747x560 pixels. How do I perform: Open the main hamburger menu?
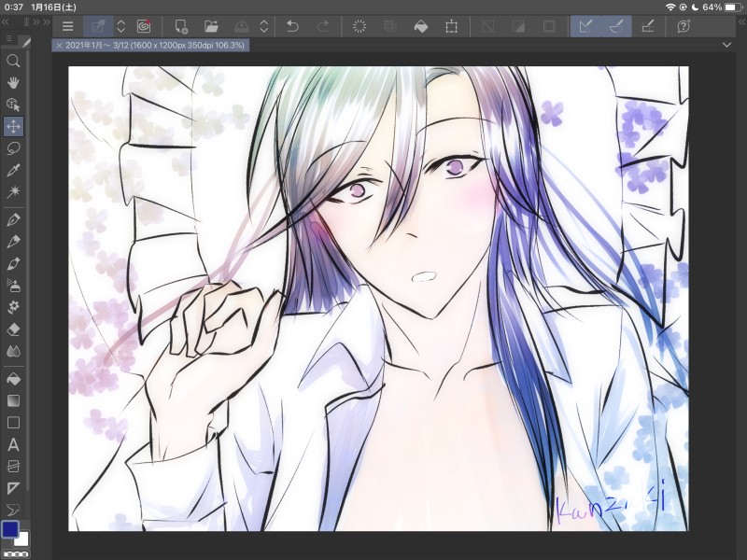point(67,27)
